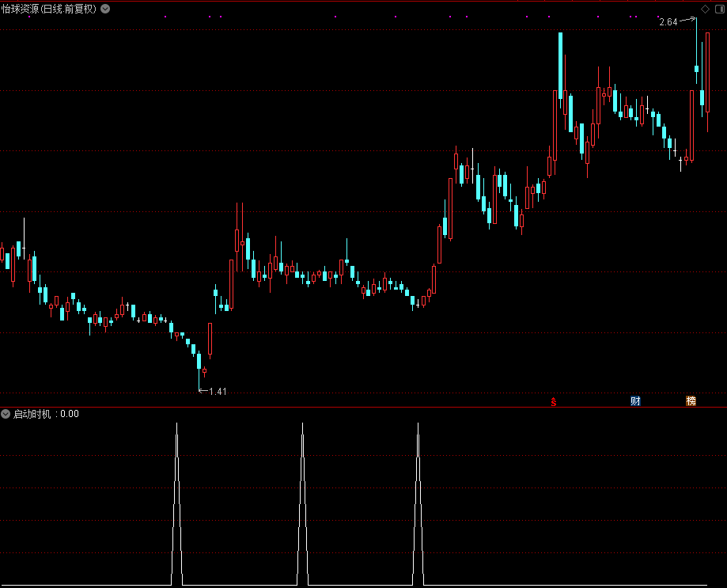Toggle the side panel icon at top-right
The width and height of the screenshot is (727, 588).
tap(720, 9)
